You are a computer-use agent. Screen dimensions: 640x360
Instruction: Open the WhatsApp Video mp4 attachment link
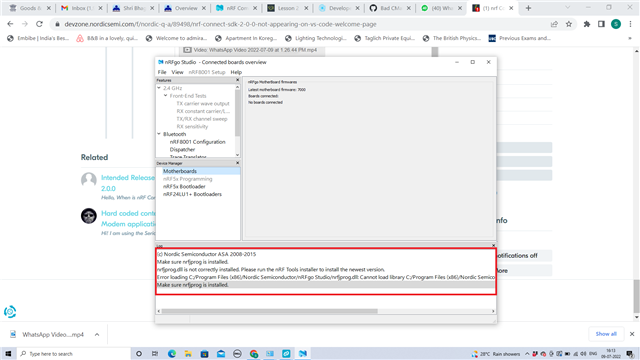(255, 50)
